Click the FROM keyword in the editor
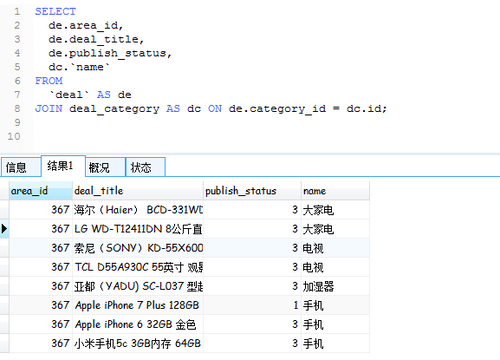Viewport: 500px width, 360px height. (x=49, y=81)
